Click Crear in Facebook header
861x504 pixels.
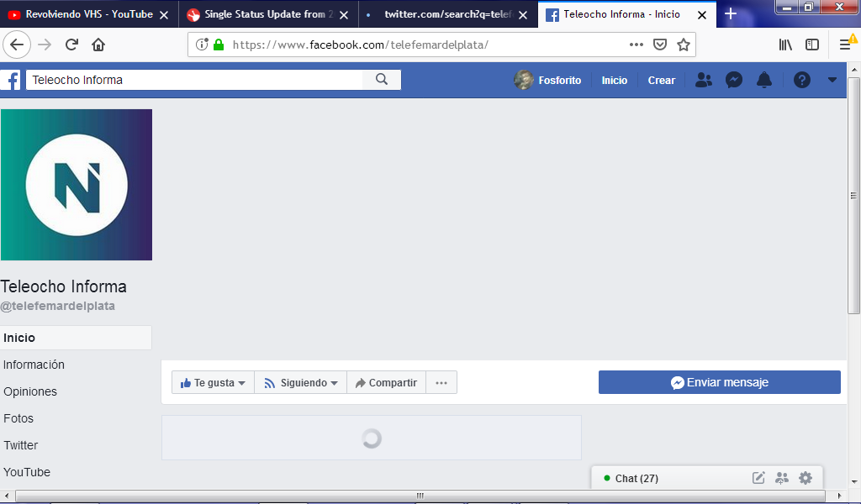pos(661,80)
